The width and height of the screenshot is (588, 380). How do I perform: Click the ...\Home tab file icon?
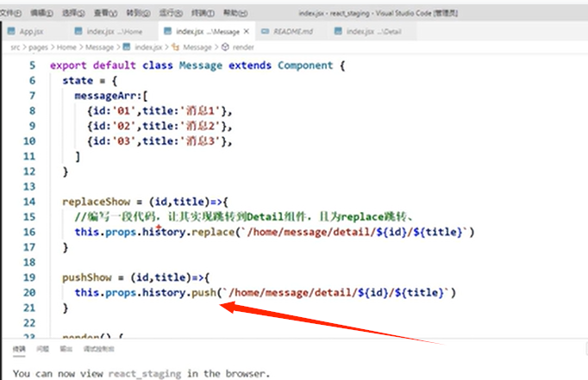[78, 31]
